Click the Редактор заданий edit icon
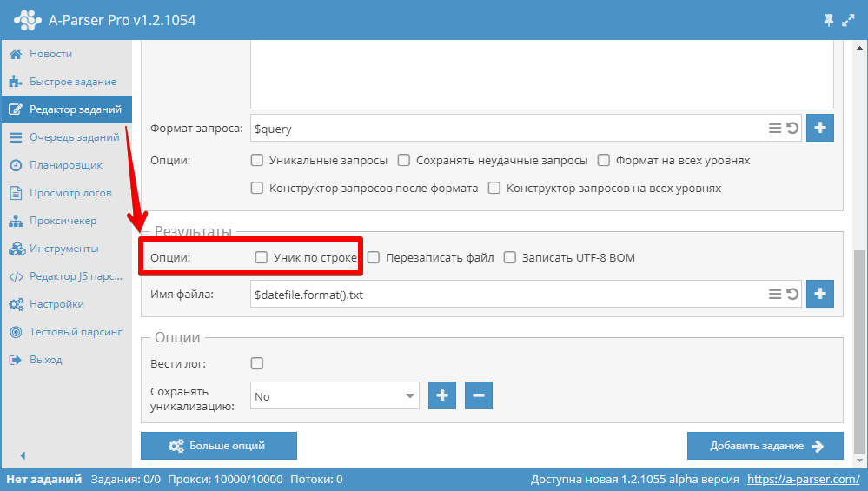Screen dimensions: 868x491 [16, 109]
